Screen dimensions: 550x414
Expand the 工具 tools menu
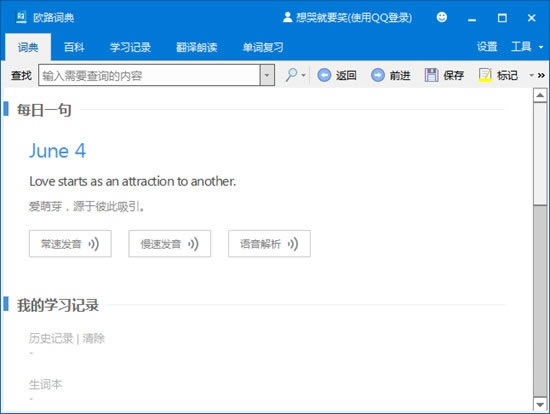click(527, 46)
